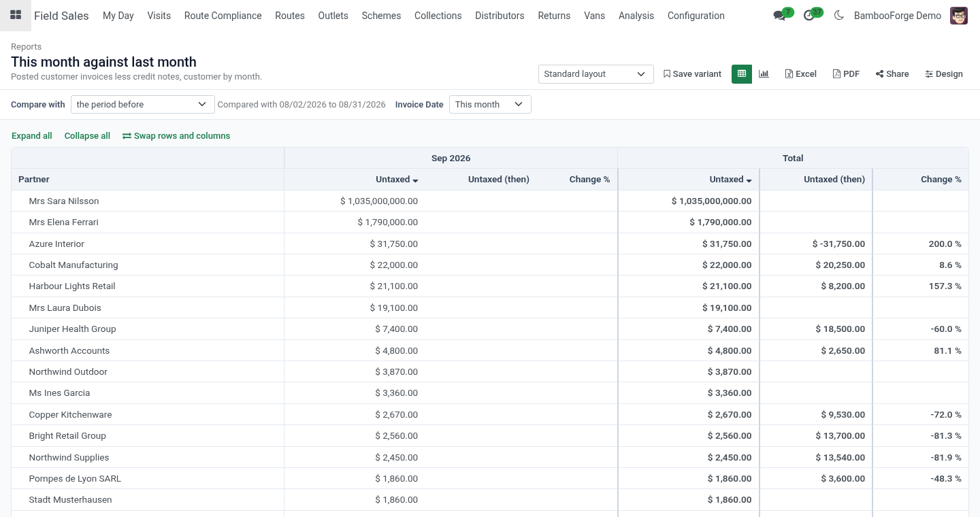Click the Field Sales app title

(61, 16)
